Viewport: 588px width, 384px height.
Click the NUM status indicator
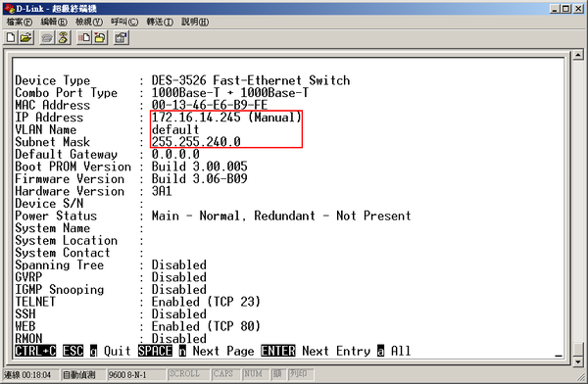[256, 374]
